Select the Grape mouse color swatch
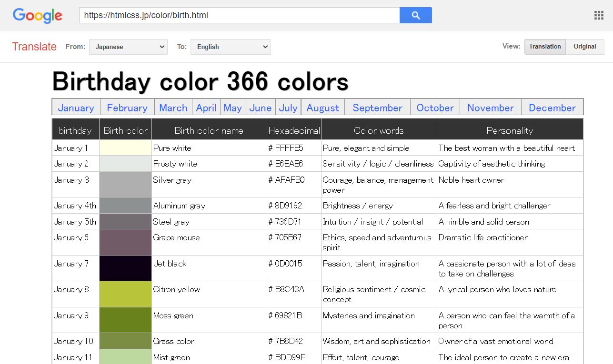The image size is (613, 364). (125, 242)
